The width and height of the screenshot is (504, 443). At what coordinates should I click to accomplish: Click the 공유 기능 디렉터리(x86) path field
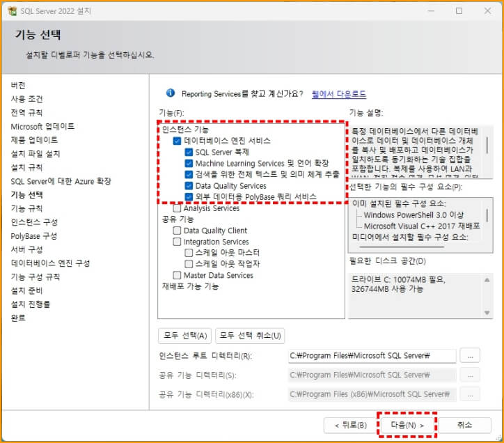(x=372, y=394)
